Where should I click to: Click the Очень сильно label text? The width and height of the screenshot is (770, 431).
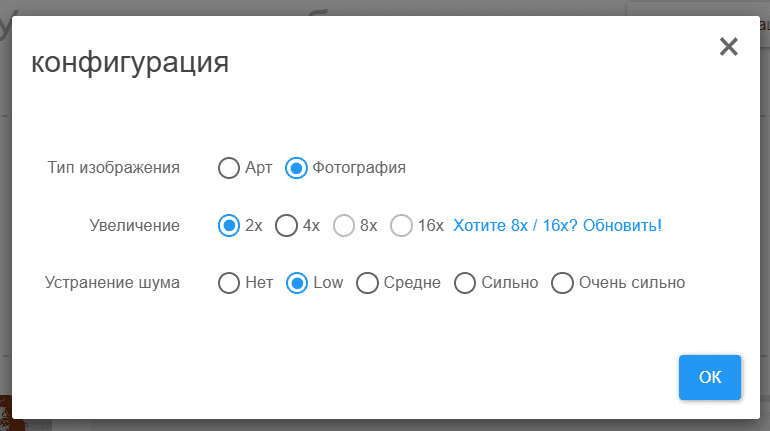pos(632,283)
